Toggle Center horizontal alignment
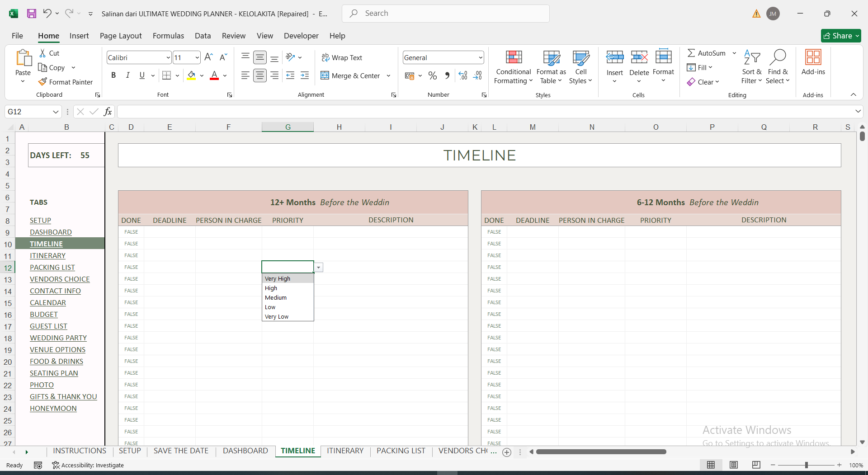This screenshot has height=475, width=868. click(260, 75)
